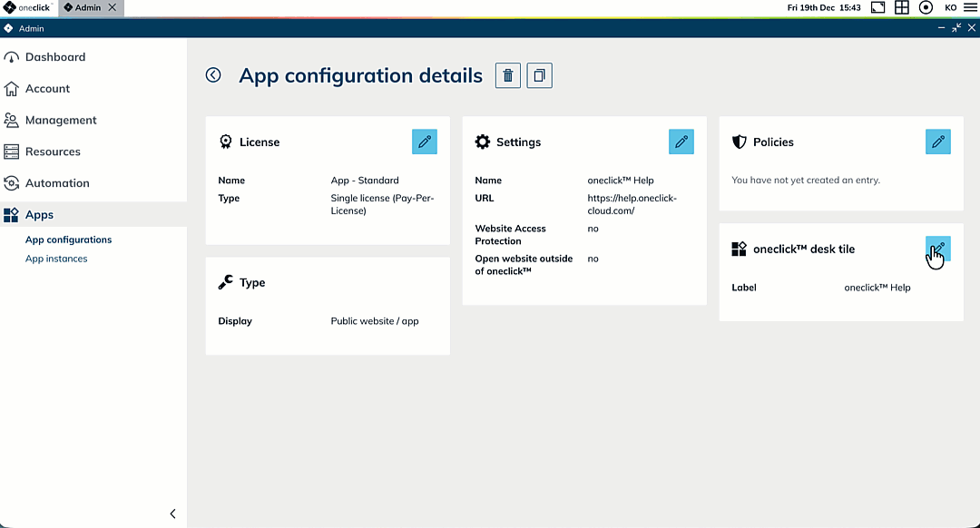Expand the Account section in sidebar

click(47, 89)
